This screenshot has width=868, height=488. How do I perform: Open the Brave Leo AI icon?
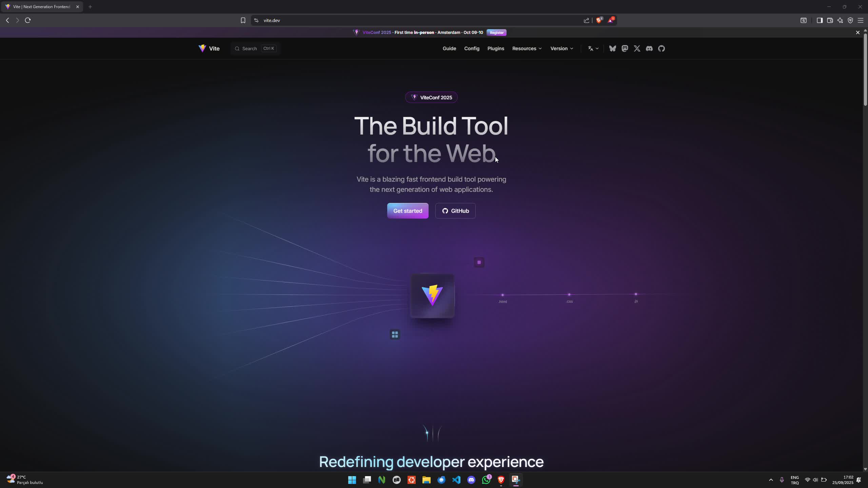tap(840, 20)
